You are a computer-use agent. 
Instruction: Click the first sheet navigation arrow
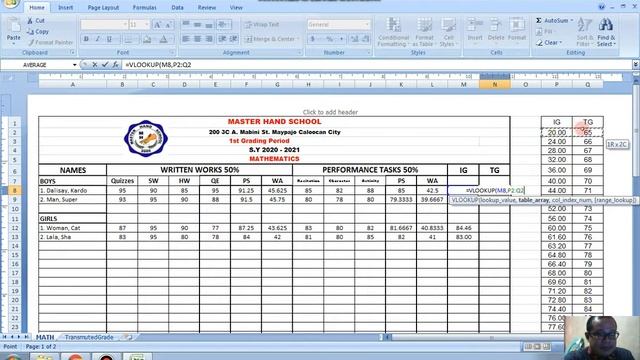coord(5,337)
